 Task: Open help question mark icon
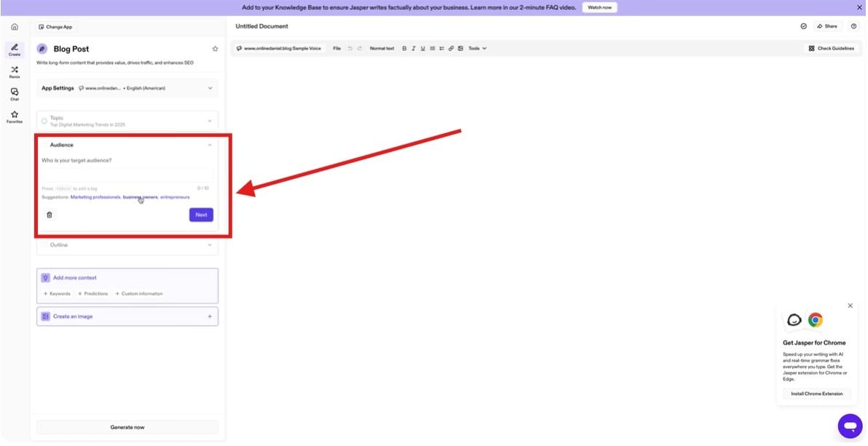tap(853, 26)
